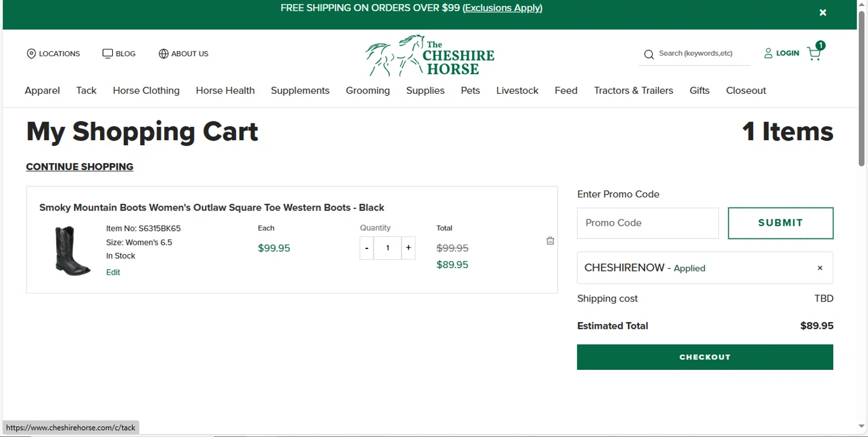This screenshot has height=437, width=868.
Task: Click the Shipping cost TBD value
Action: [x=824, y=299]
